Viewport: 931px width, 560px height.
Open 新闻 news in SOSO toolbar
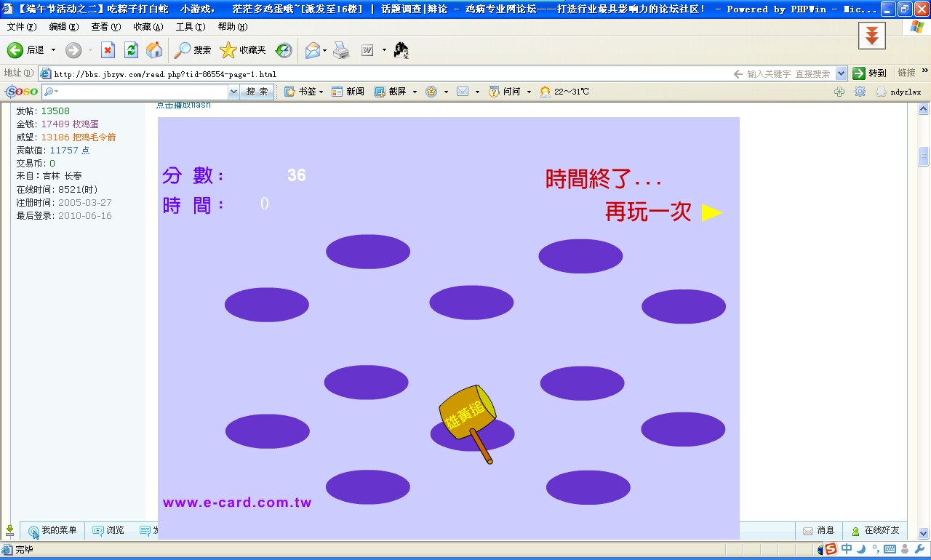pyautogui.click(x=348, y=92)
